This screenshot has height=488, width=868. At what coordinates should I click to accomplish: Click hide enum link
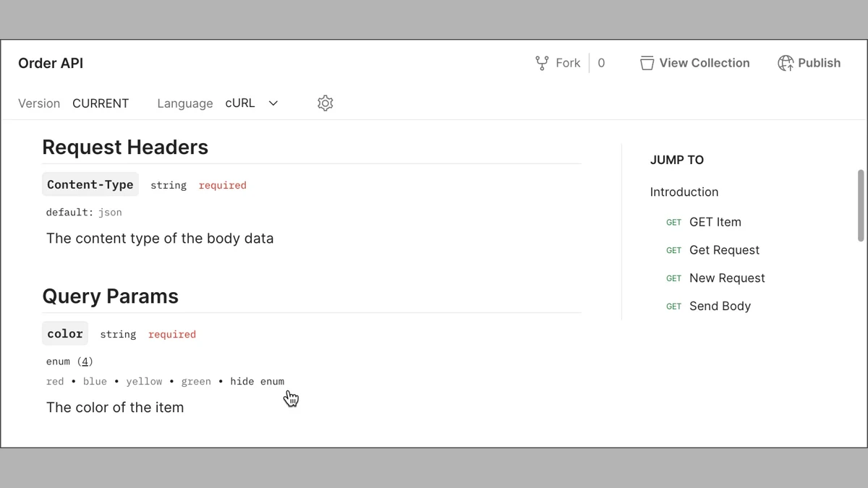click(257, 382)
